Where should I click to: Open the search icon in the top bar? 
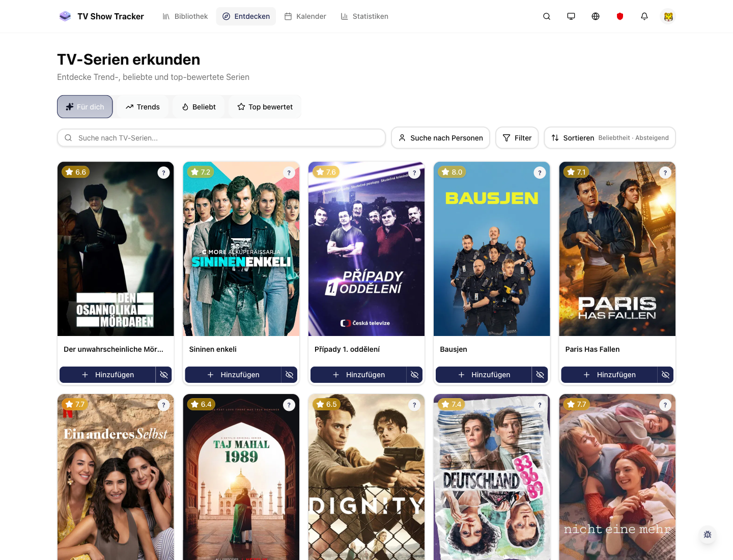(546, 16)
